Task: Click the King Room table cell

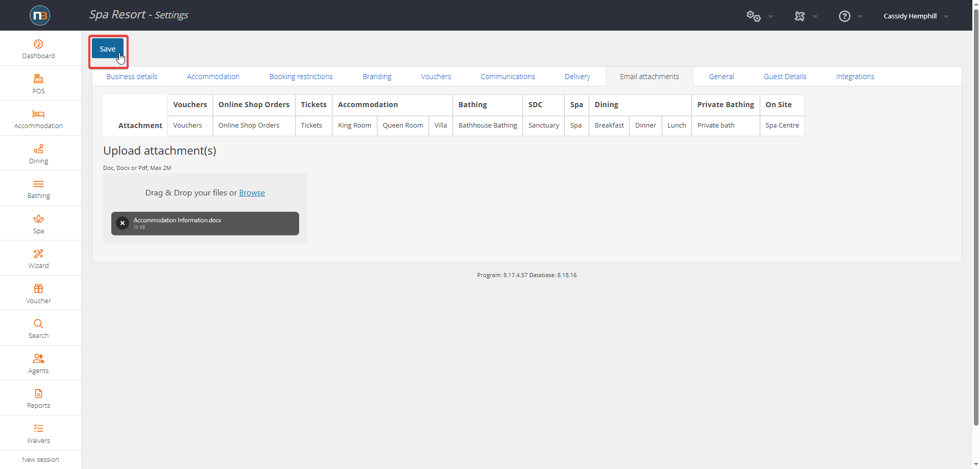Action: 355,126
